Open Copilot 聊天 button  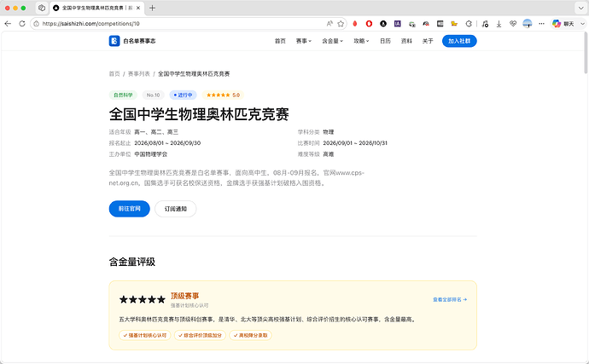(563, 24)
